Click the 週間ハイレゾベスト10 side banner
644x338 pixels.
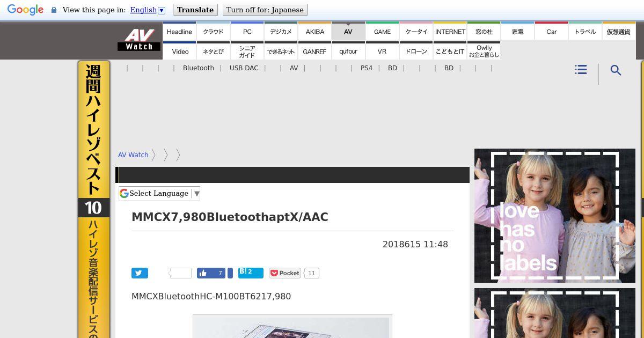click(94, 199)
